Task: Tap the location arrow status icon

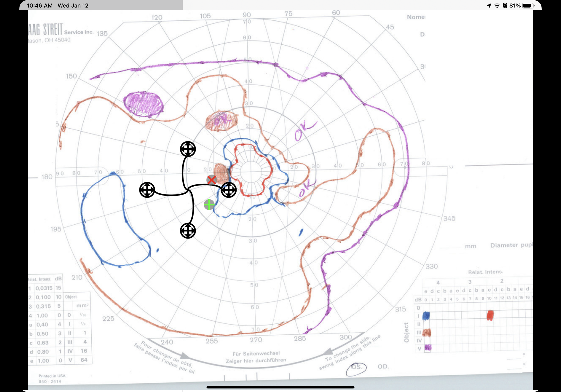Action: click(x=489, y=6)
